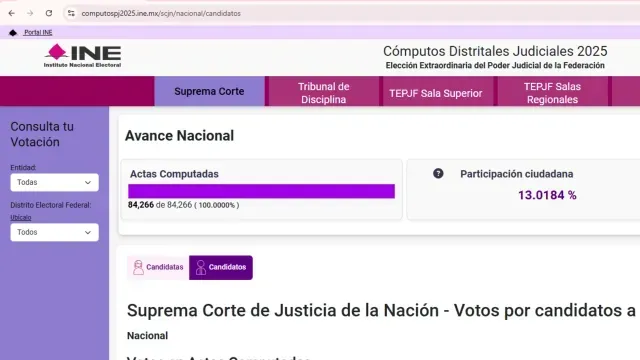
Task: Click the Ubícalo link
Action: 21,218
